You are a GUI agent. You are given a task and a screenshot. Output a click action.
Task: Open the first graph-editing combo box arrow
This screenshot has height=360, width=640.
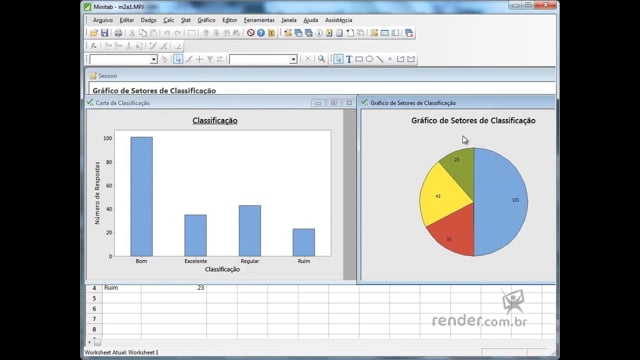pyautogui.click(x=153, y=60)
